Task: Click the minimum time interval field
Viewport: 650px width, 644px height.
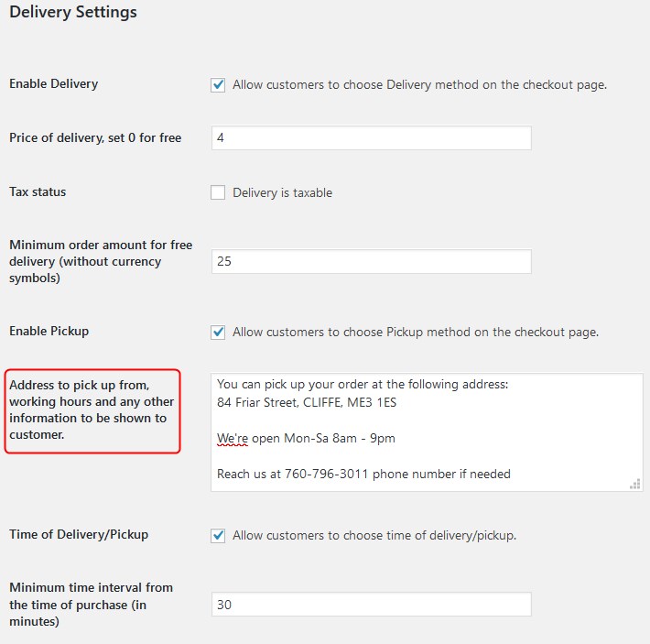Action: pyautogui.click(x=371, y=605)
